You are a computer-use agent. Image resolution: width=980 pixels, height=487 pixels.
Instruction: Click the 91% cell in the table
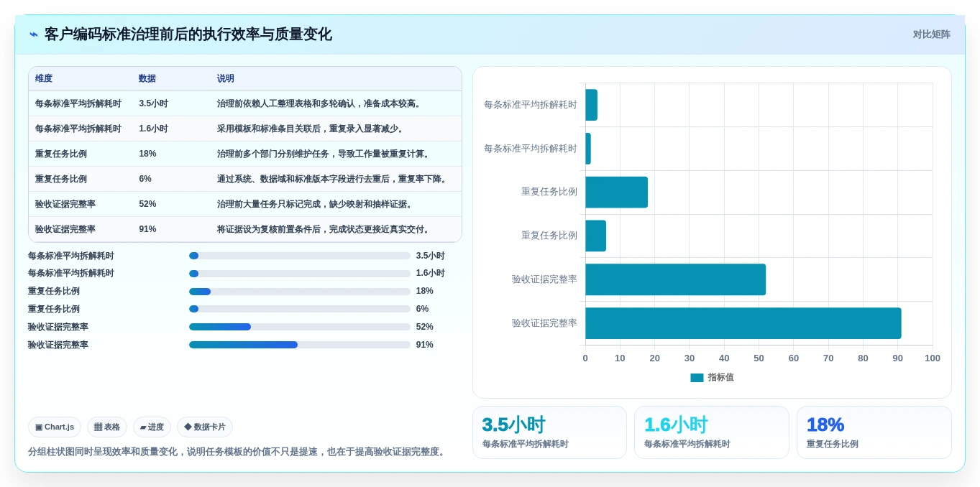click(147, 229)
